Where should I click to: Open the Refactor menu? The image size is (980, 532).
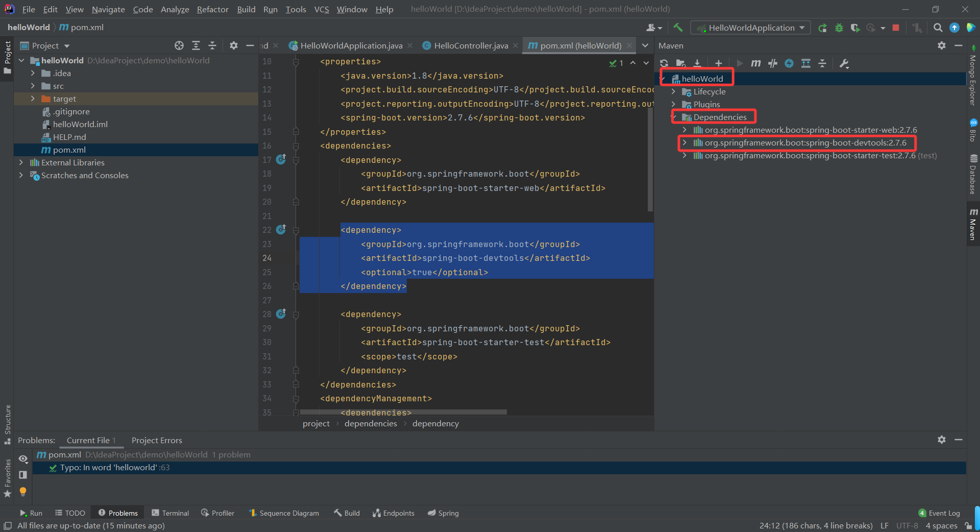(212, 9)
